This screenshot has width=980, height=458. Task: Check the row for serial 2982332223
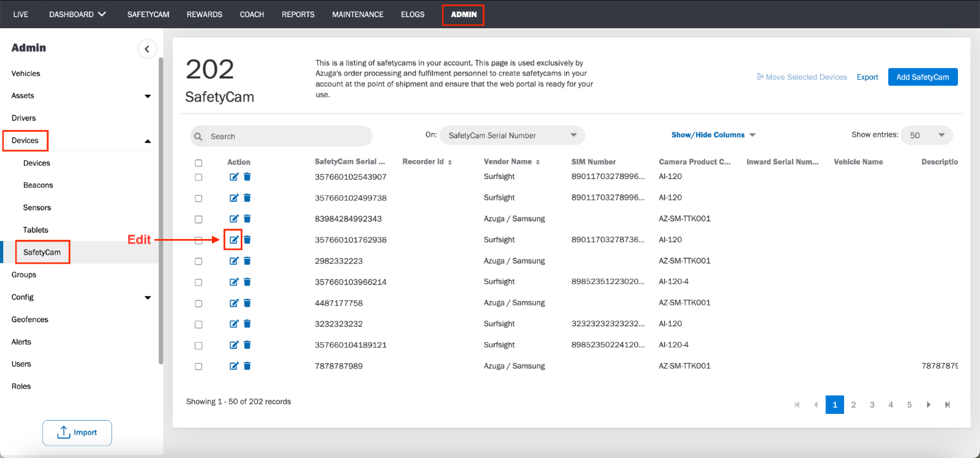(x=198, y=262)
